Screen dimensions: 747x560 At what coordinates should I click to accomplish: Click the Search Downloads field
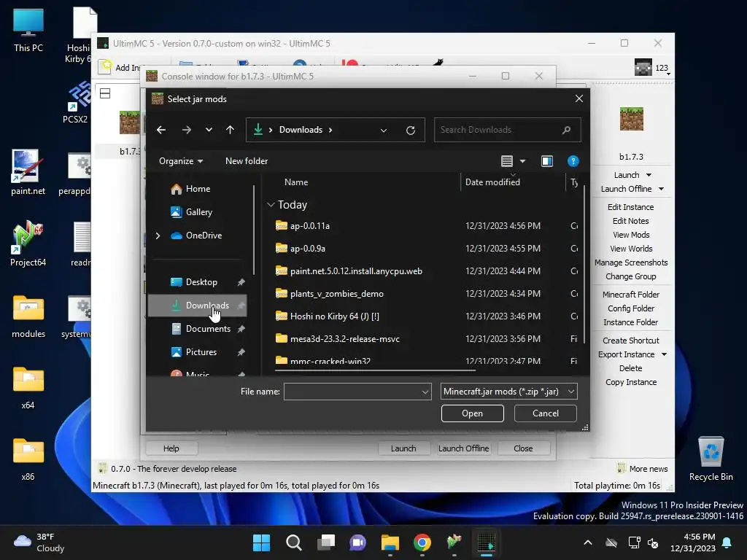pos(507,130)
